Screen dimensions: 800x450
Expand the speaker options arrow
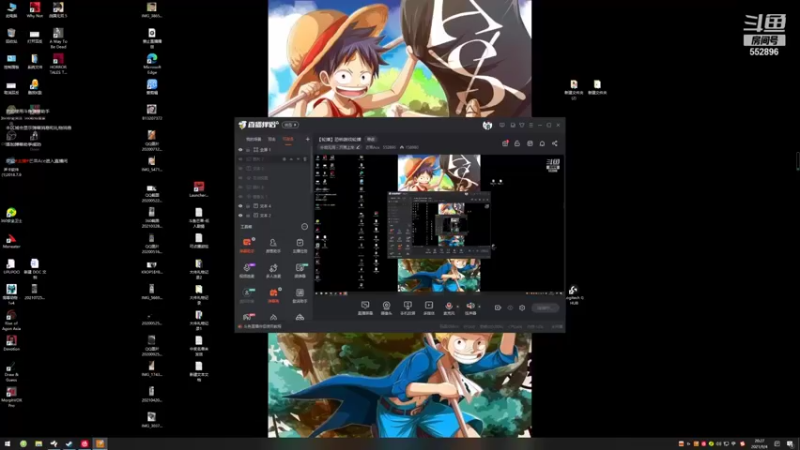pyautogui.click(x=479, y=307)
